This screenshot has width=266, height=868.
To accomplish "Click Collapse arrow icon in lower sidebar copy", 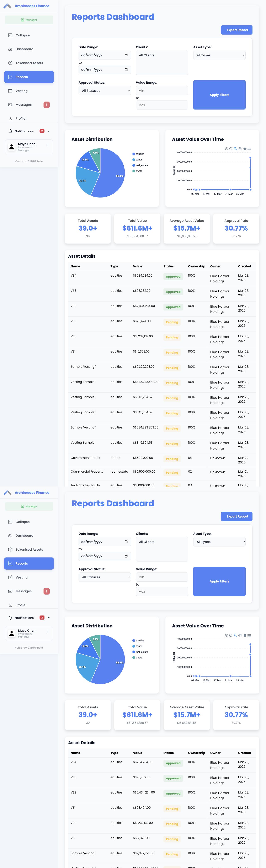I will [x=10, y=522].
